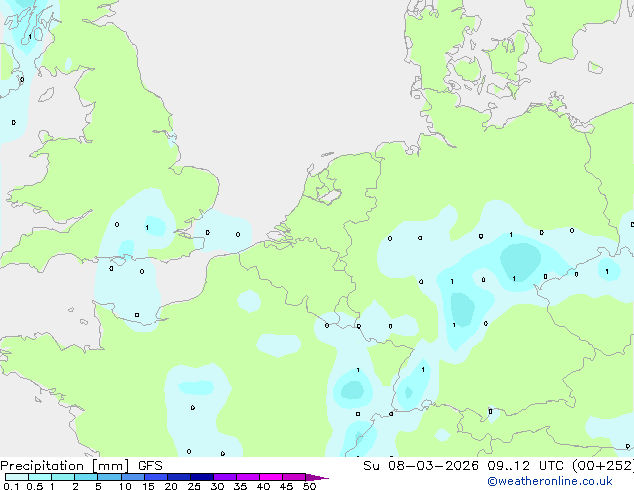Click the 15–20 mm legend color swatch
This screenshot has height=490, width=634.
(x=155, y=477)
